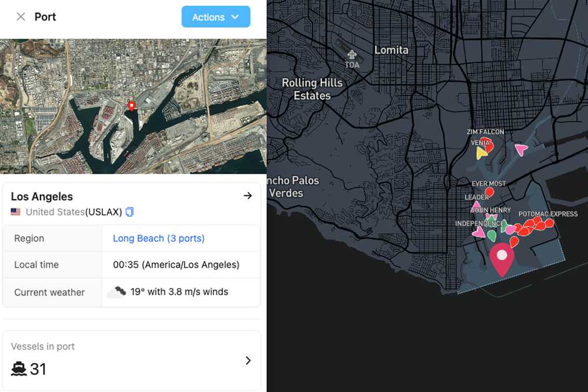Close the Port panel
588x392 pixels.
[x=21, y=17]
